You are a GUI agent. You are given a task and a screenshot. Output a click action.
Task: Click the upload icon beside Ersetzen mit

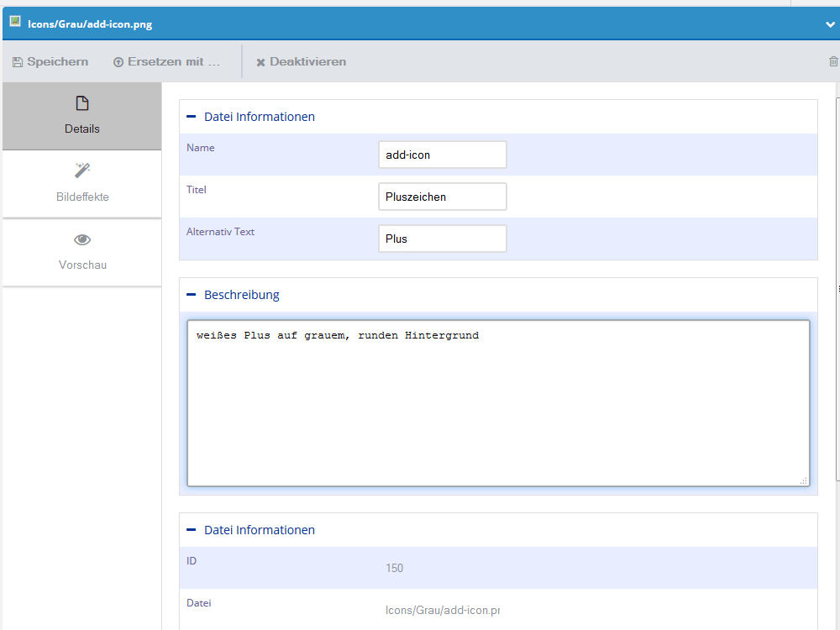(x=118, y=62)
